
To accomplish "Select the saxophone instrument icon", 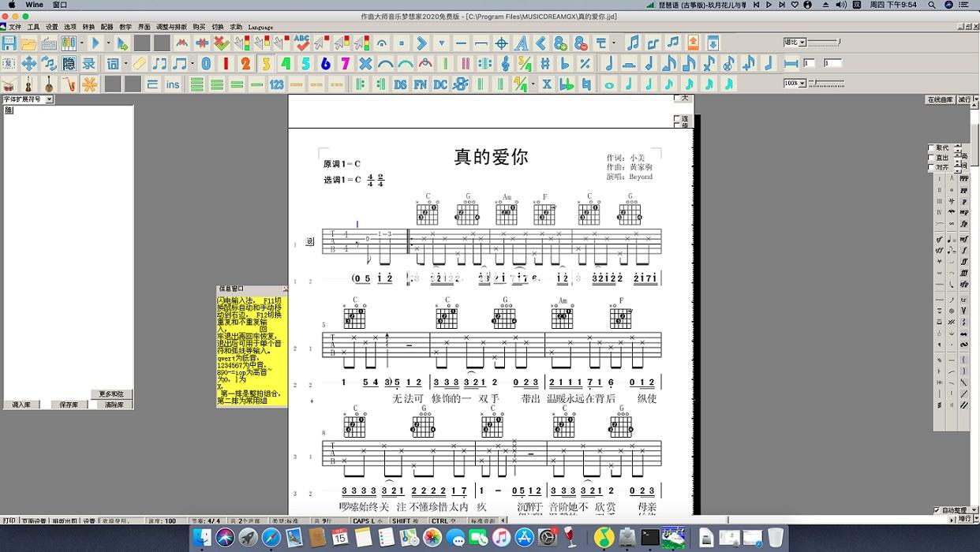I will pos(69,84).
